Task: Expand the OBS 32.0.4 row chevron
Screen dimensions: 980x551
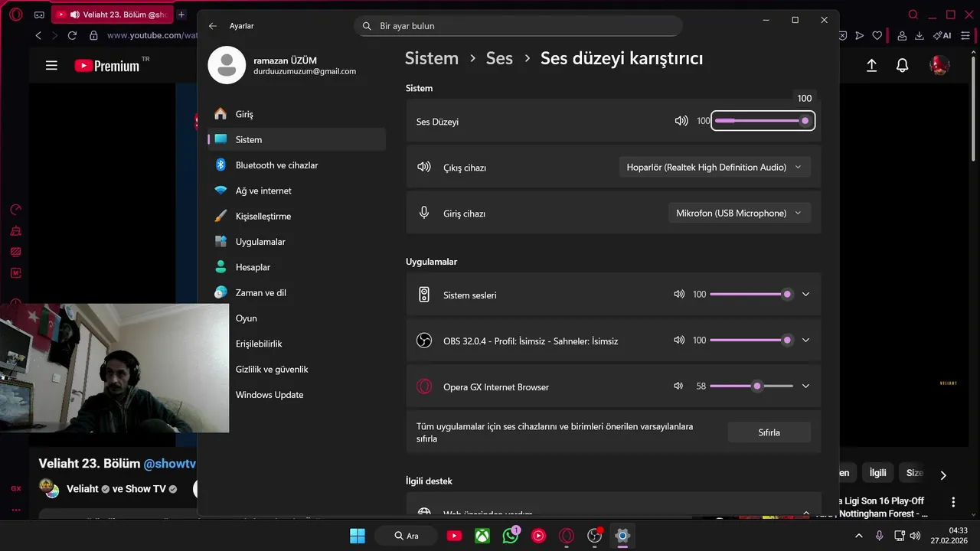Action: pyautogui.click(x=805, y=341)
